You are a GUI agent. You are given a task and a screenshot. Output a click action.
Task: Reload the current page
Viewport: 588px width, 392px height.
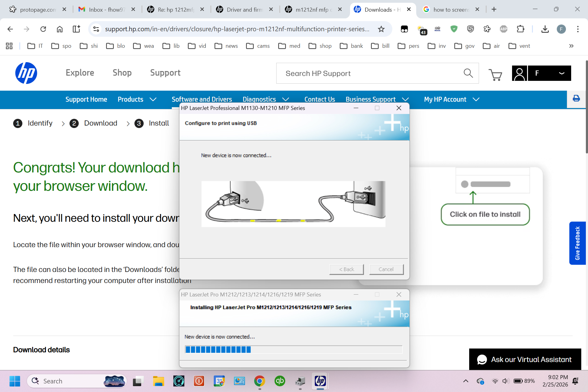(43, 29)
